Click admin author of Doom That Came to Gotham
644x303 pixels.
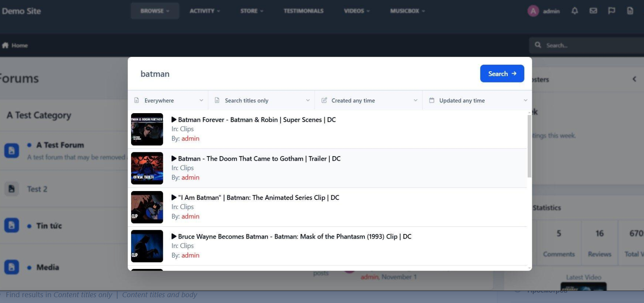(x=190, y=177)
